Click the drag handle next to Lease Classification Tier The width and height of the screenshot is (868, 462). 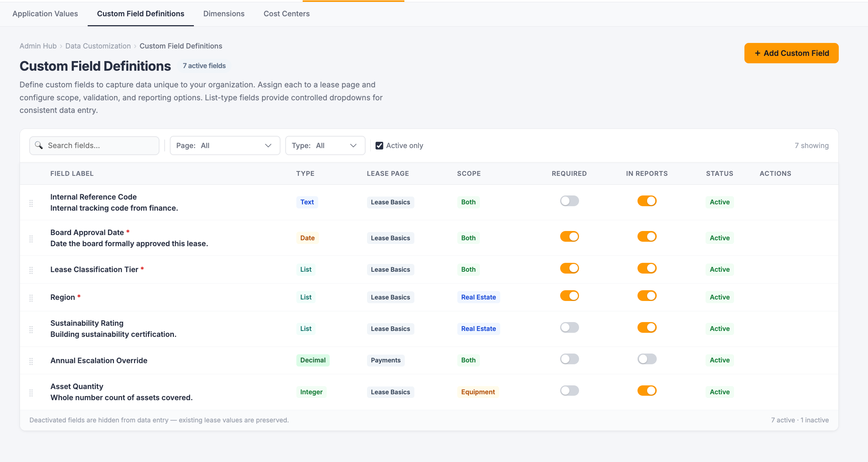tap(31, 270)
